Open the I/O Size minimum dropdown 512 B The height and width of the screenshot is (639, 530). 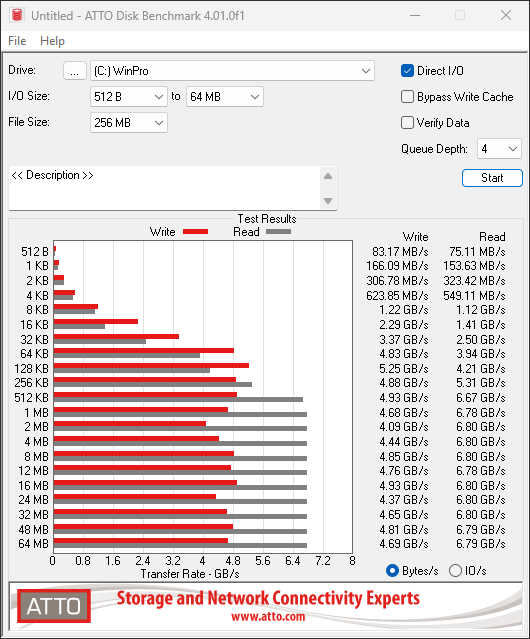pos(129,97)
